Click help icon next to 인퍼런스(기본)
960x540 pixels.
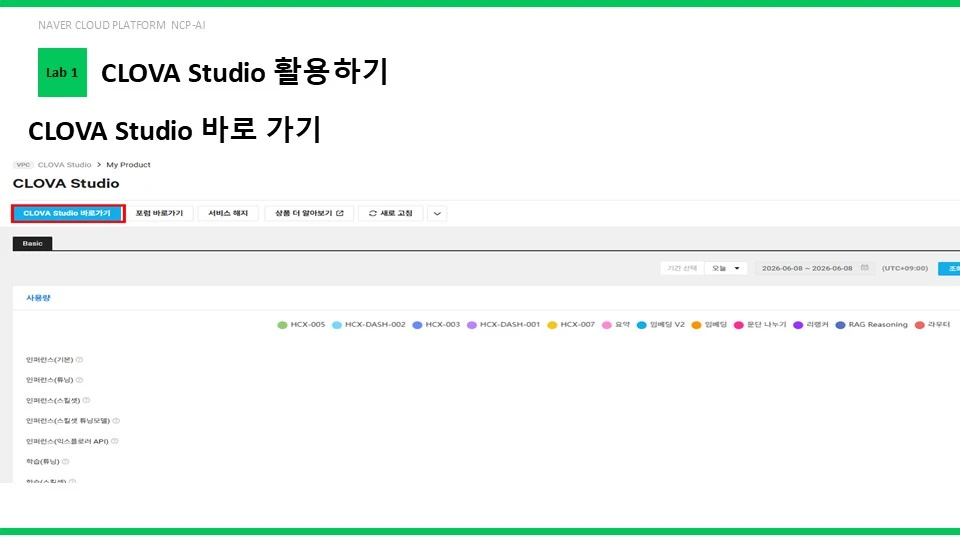click(79, 360)
